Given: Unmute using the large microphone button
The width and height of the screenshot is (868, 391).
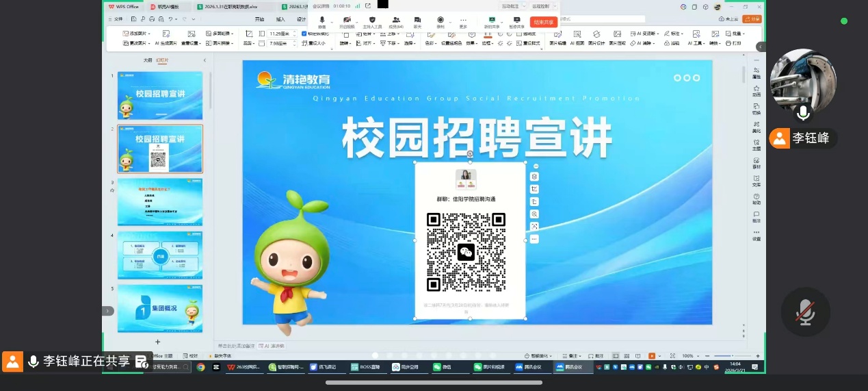Looking at the screenshot, I should coord(805,312).
